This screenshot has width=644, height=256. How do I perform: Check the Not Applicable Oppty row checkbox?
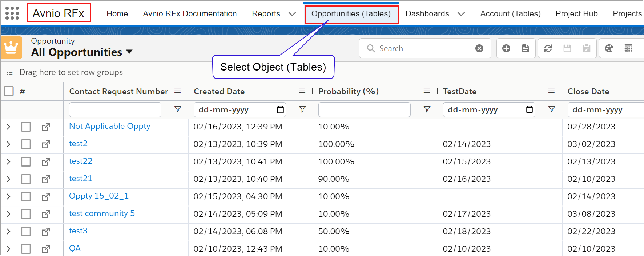(26, 127)
